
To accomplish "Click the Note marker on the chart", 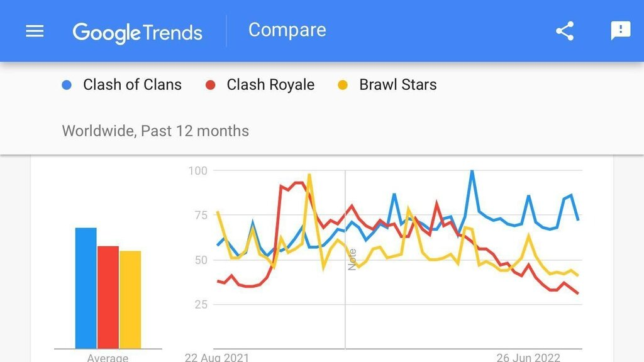I will point(352,260).
